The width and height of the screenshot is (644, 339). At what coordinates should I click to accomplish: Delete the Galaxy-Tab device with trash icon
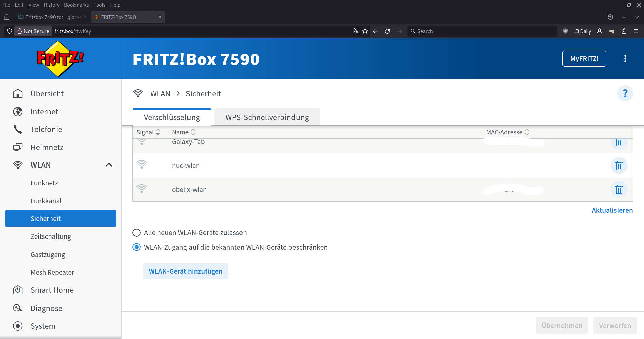(619, 143)
